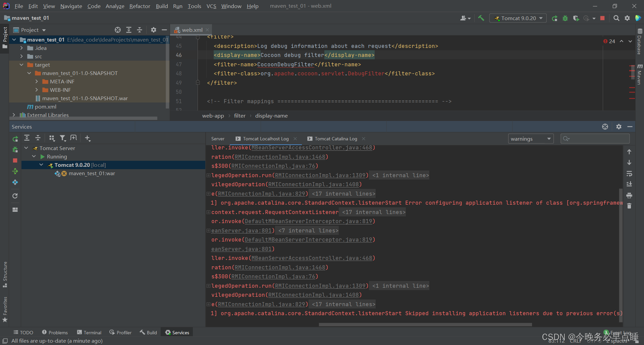Click the log search input field
This screenshot has height=345, width=644.
click(x=595, y=139)
